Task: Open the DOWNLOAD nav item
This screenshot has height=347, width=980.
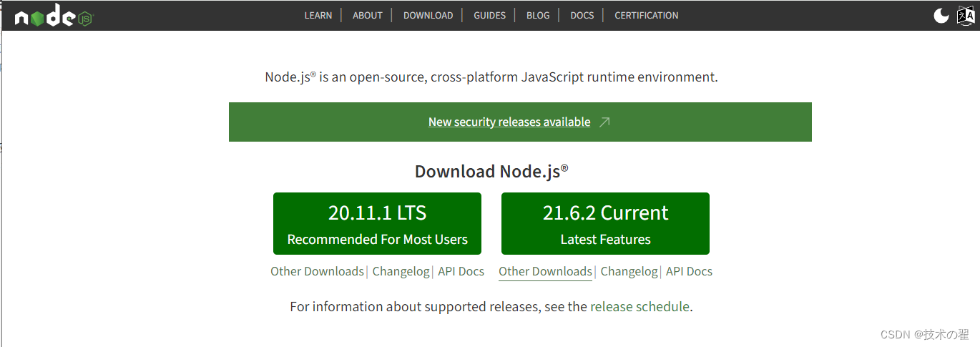Action: (428, 15)
